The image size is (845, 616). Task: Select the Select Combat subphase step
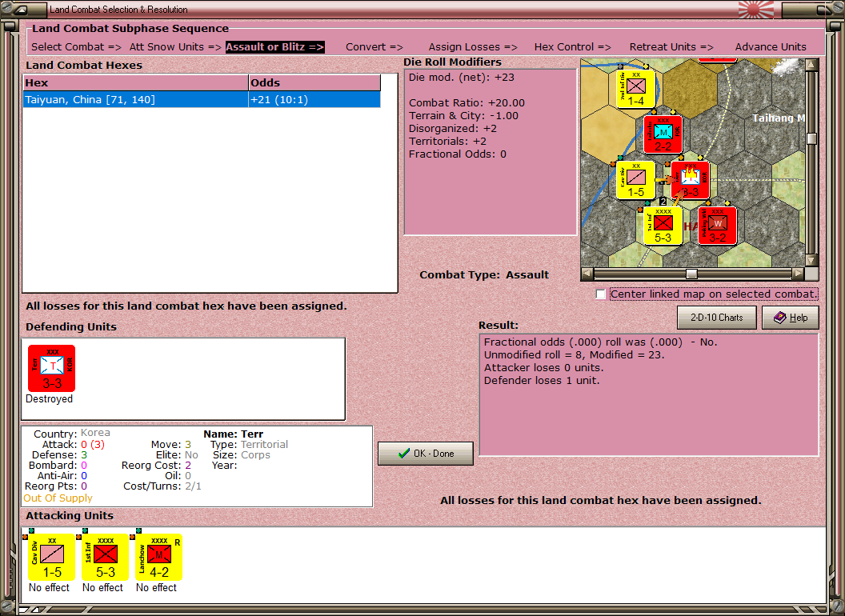[77, 47]
